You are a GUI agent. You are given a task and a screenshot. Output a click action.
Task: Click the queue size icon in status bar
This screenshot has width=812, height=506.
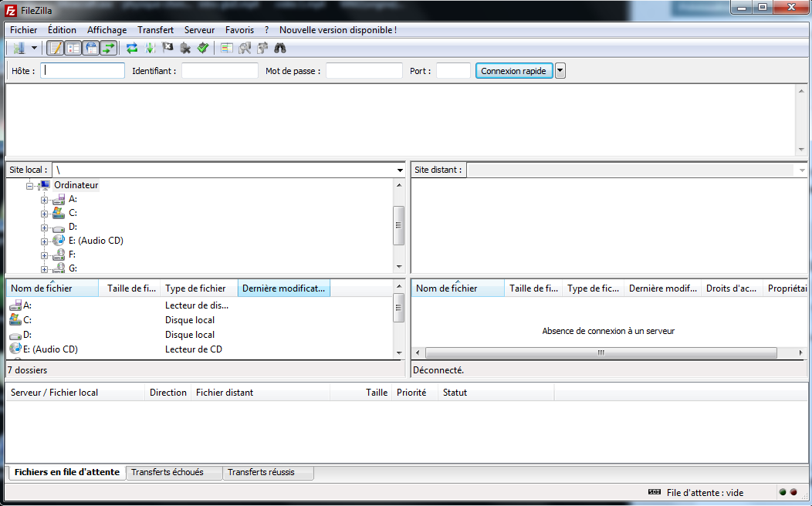(654, 492)
